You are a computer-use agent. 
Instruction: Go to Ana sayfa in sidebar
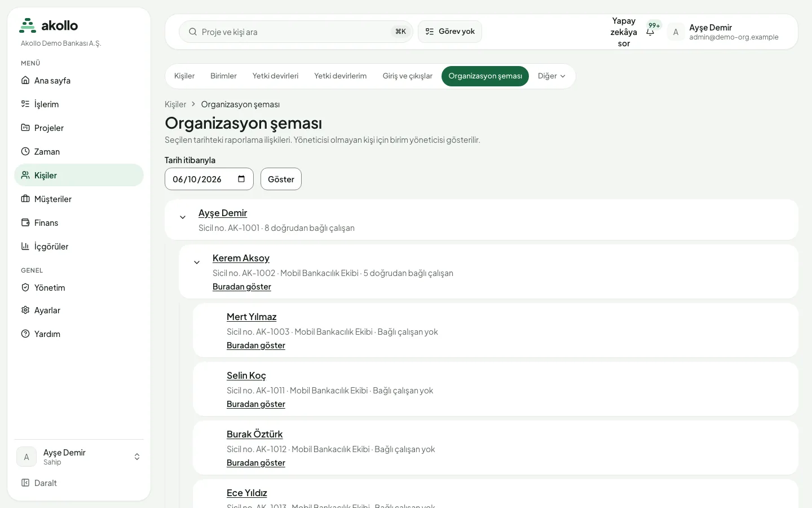point(79,80)
